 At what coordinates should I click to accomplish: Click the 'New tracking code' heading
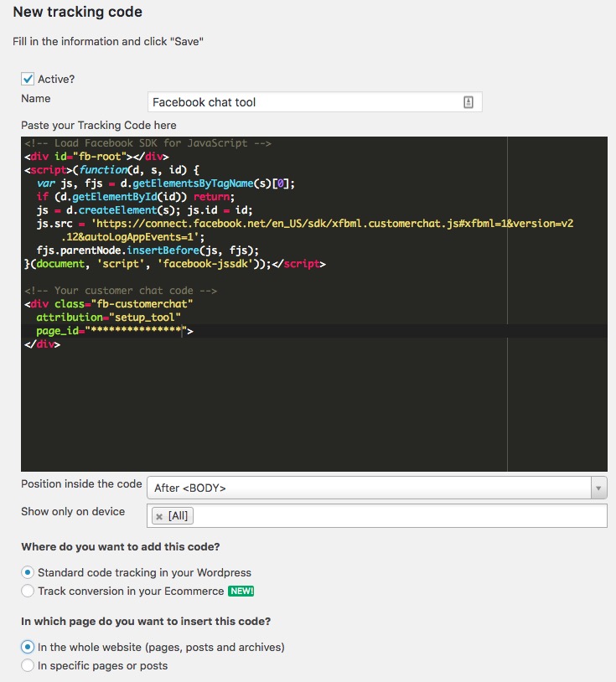click(x=78, y=12)
